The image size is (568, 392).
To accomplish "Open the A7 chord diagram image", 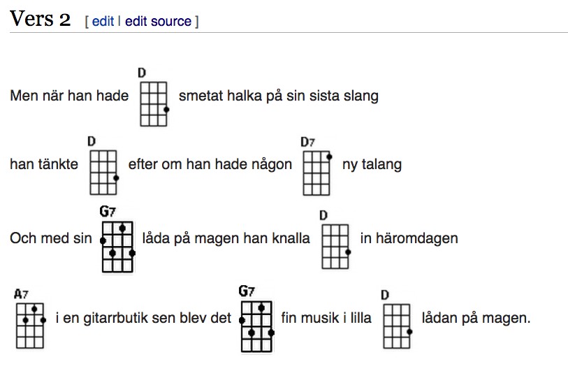I will pos(30,319).
